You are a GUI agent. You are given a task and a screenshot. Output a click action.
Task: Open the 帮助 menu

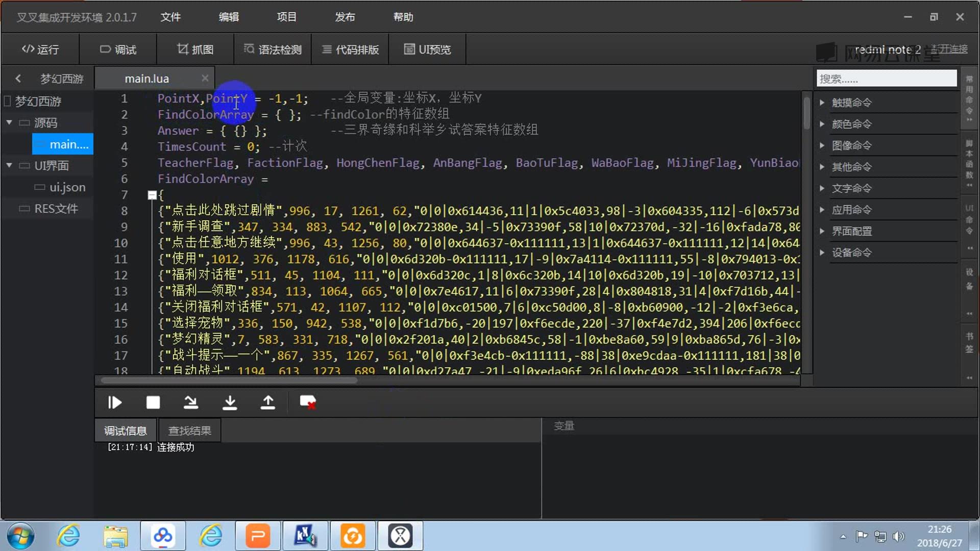point(403,17)
